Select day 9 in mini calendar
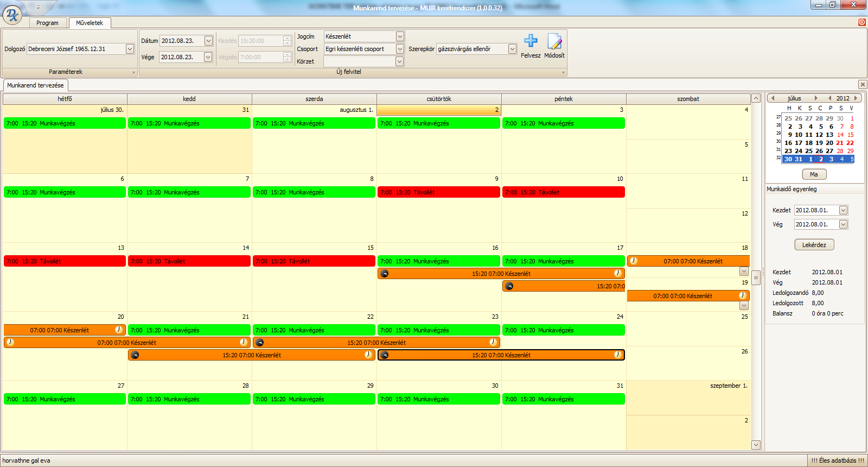This screenshot has width=868, height=467. (790, 135)
